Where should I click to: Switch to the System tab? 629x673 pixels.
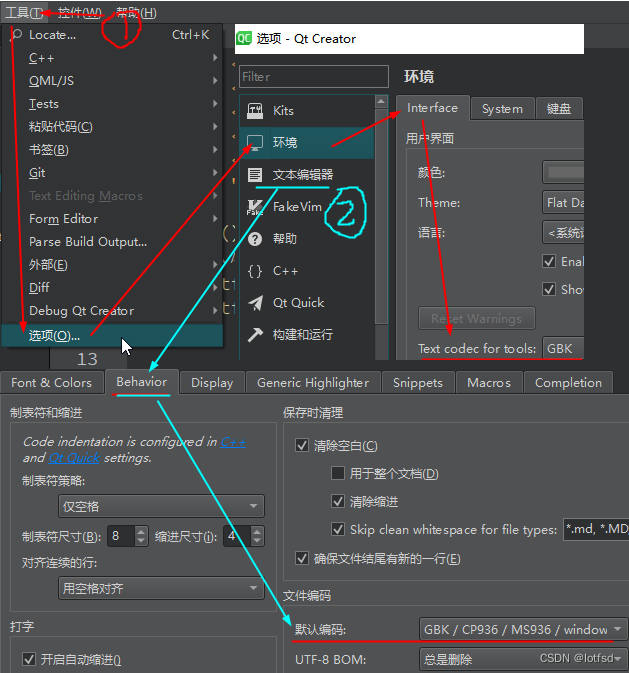(x=502, y=109)
